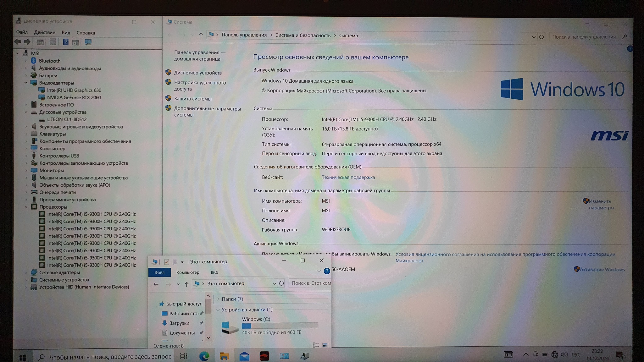
Task: Open the Explorer address bar history dropdown
Action: tap(274, 283)
